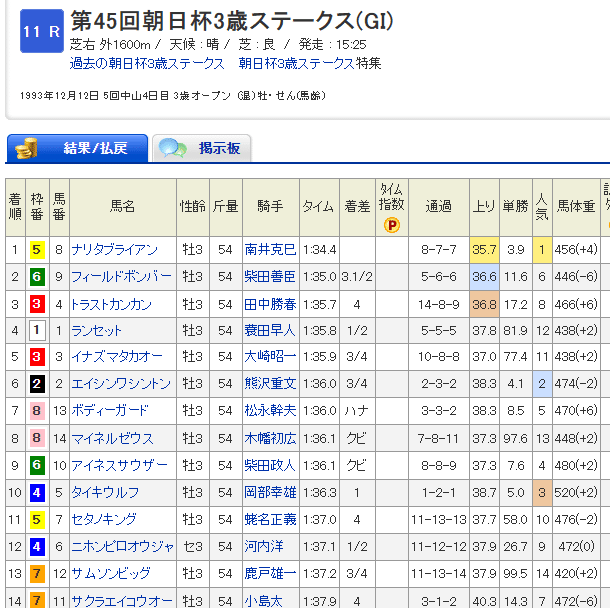View horse エイシンワシントン details
610x608 pixels.
pyautogui.click(x=121, y=384)
